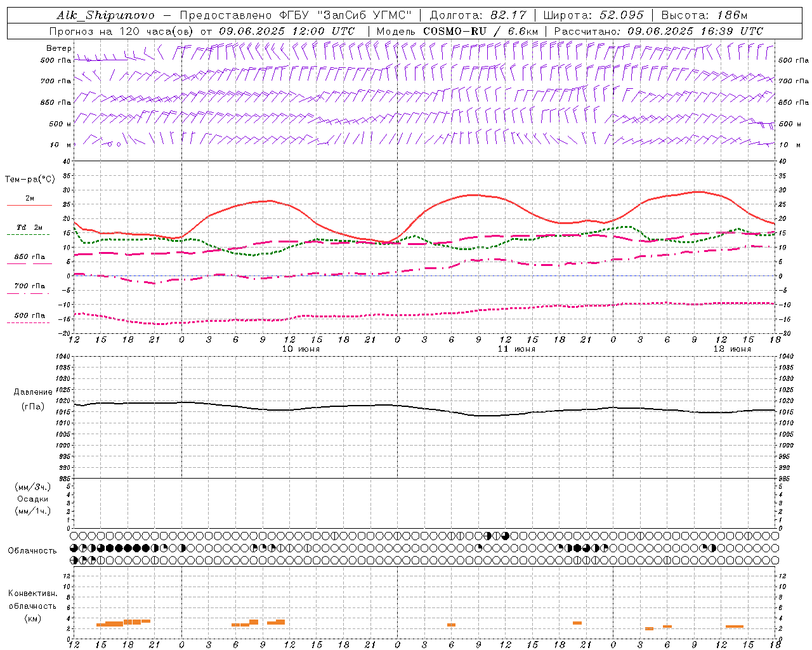This screenshot has height=650, width=812.
Task: Click the solid red '2м' legend line
Action: (x=29, y=205)
